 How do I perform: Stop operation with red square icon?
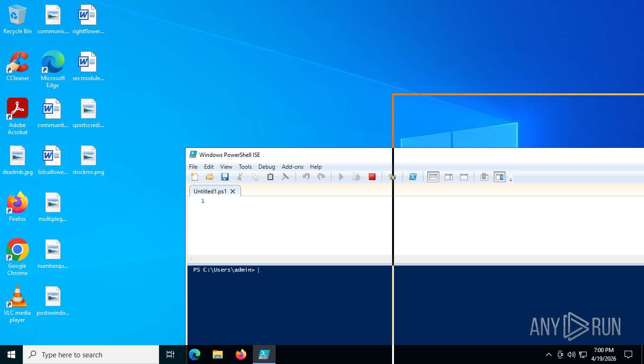pyautogui.click(x=372, y=177)
